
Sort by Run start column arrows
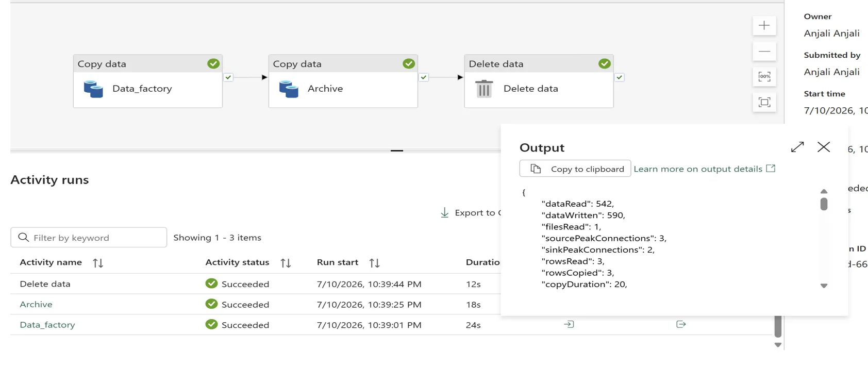375,263
